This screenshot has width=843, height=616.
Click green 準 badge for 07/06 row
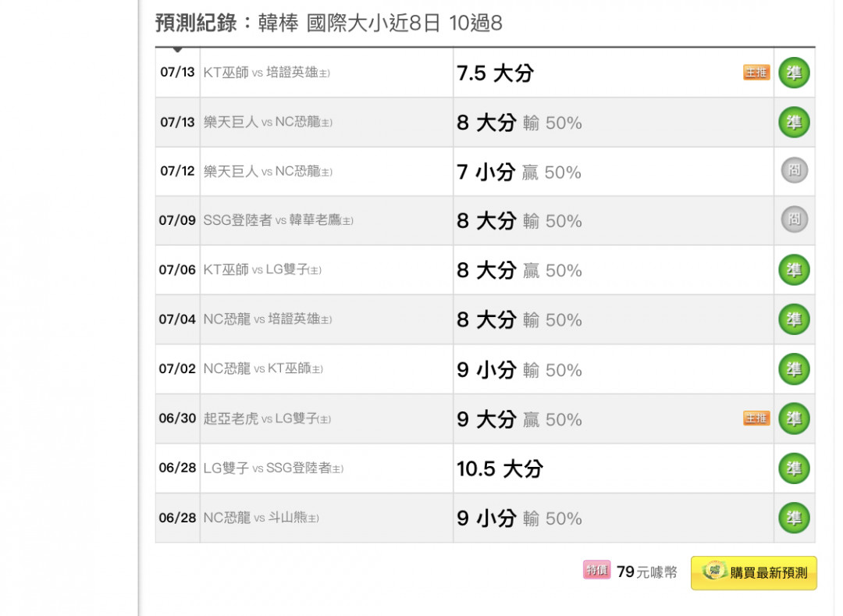(x=794, y=270)
